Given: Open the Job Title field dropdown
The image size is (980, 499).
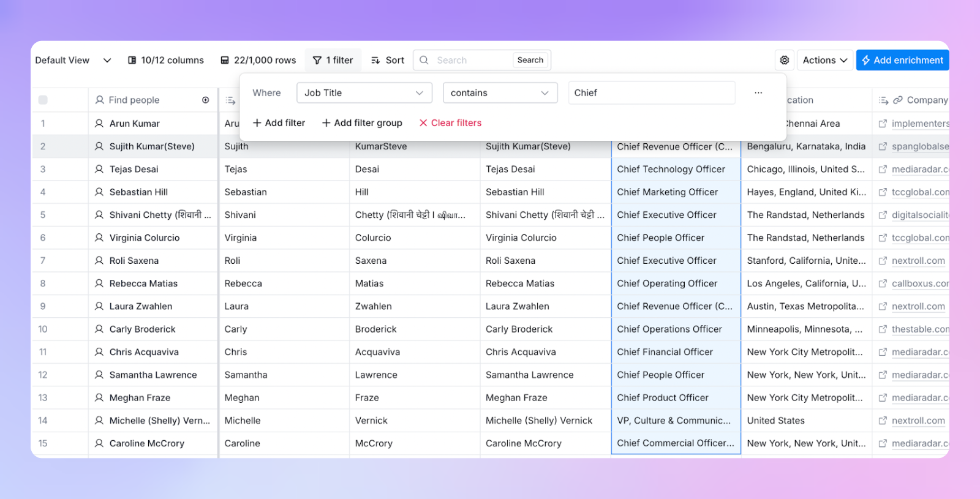Looking at the screenshot, I should click(x=364, y=92).
